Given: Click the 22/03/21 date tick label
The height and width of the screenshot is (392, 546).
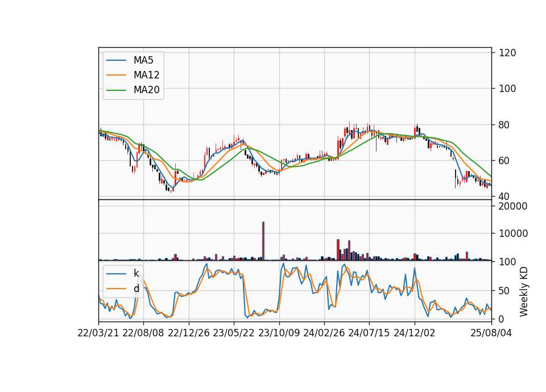Looking at the screenshot, I should (98, 333).
